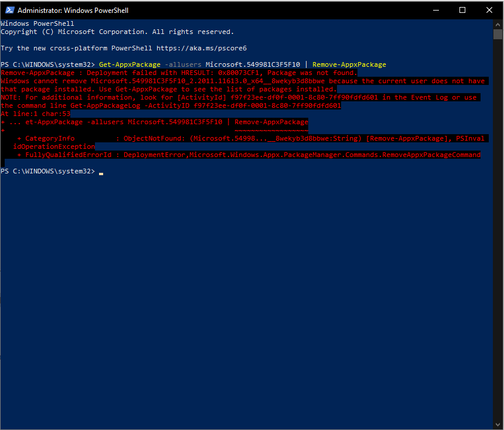Click the 'idOperationException' text
Image resolution: width=504 pixels, height=430 pixels.
(x=54, y=146)
